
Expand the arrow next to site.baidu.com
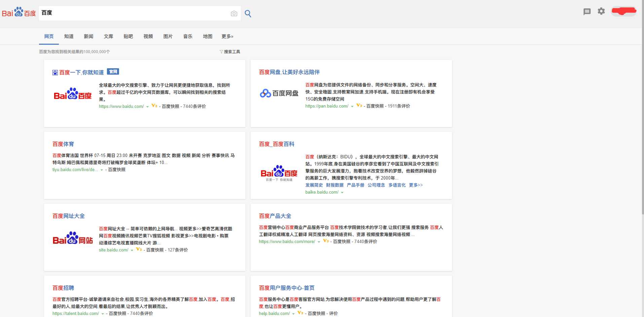[x=132, y=250]
